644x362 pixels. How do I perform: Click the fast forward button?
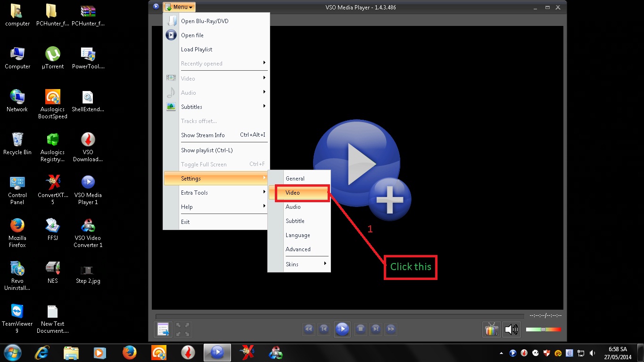click(x=391, y=329)
